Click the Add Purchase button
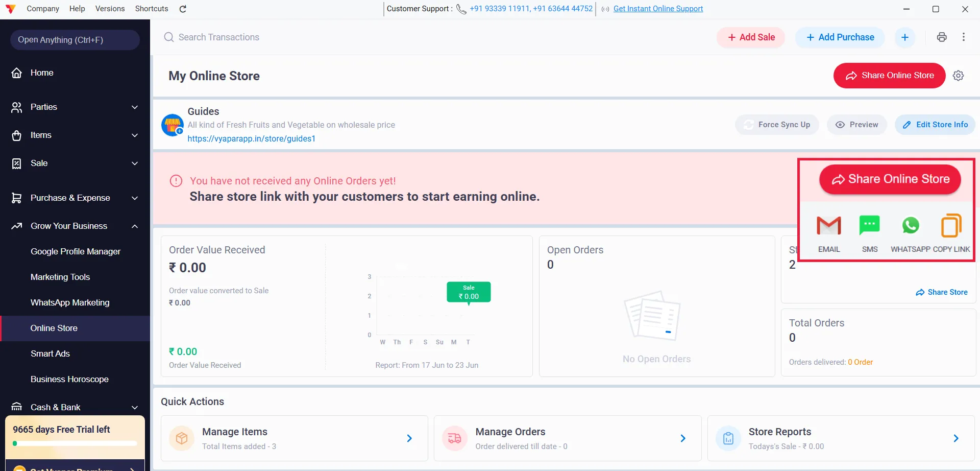The width and height of the screenshot is (980, 471). point(840,37)
